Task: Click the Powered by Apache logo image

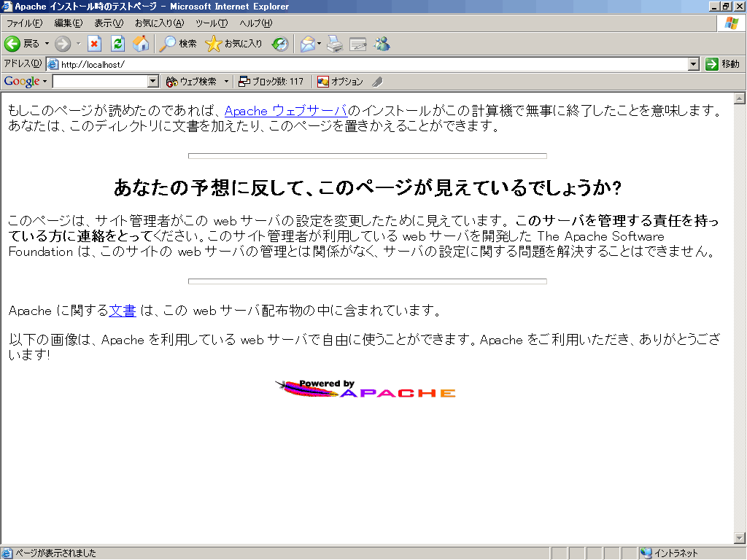Action: (x=365, y=389)
